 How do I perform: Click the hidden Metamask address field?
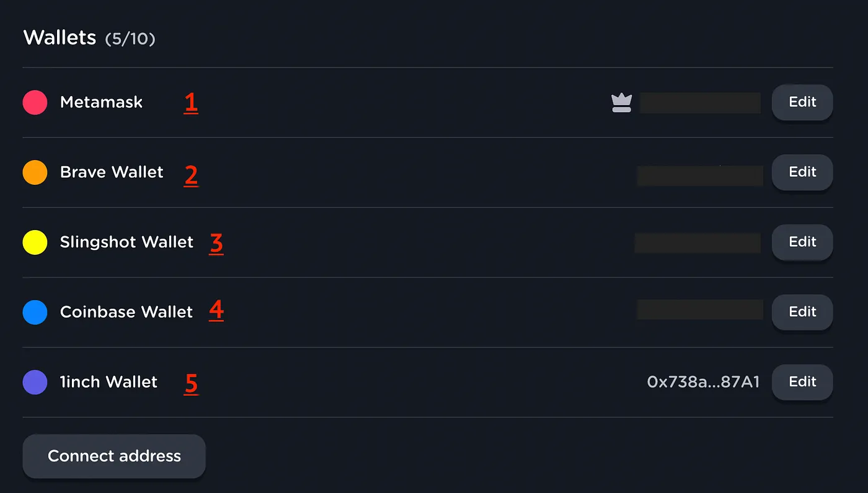700,103
